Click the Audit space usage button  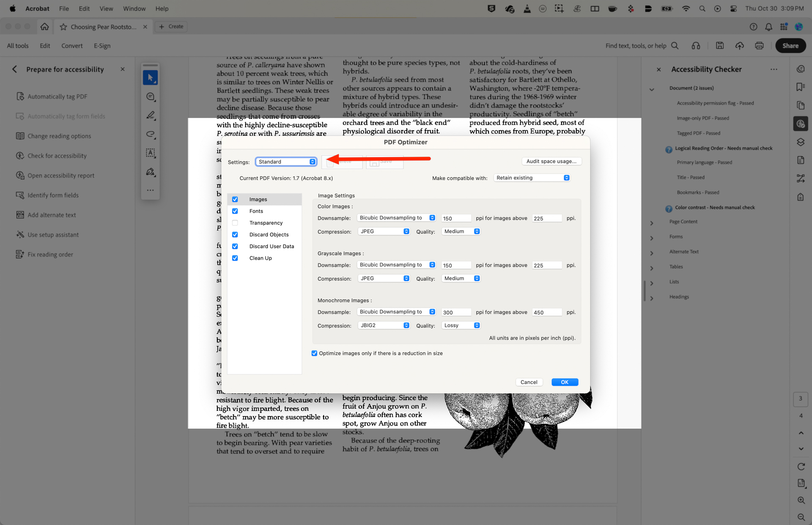point(551,161)
